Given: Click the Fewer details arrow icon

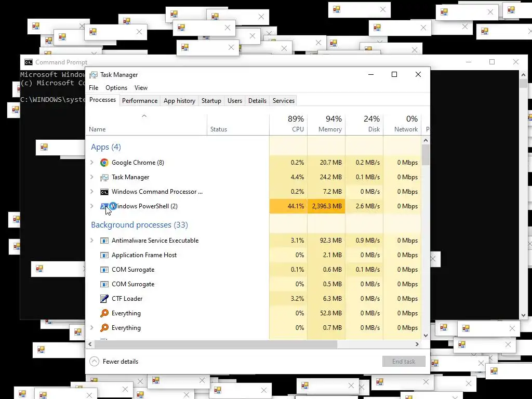Looking at the screenshot, I should pyautogui.click(x=95, y=362).
